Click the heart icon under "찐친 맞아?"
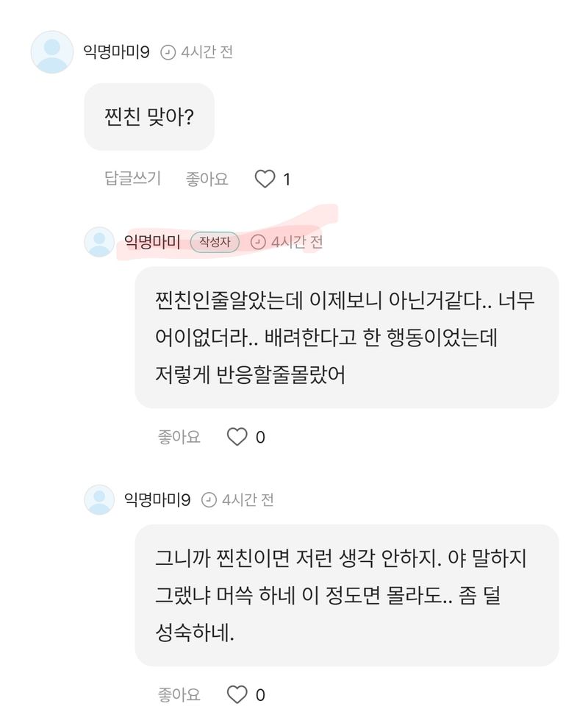Viewport: 588px width, 709px height. pos(264,179)
